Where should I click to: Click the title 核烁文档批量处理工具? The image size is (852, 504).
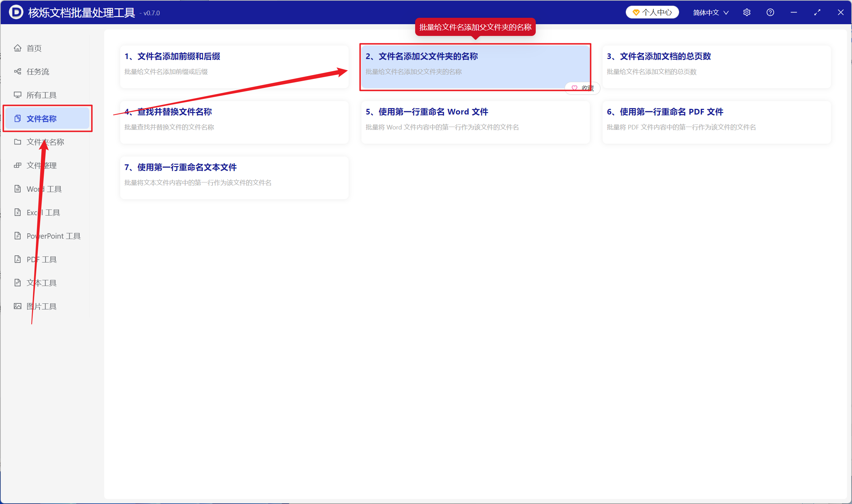[81, 12]
